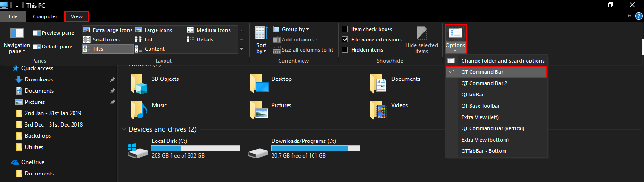Viewport: 644px width, 182px height.
Task: Open the File tab
Action: (13, 16)
